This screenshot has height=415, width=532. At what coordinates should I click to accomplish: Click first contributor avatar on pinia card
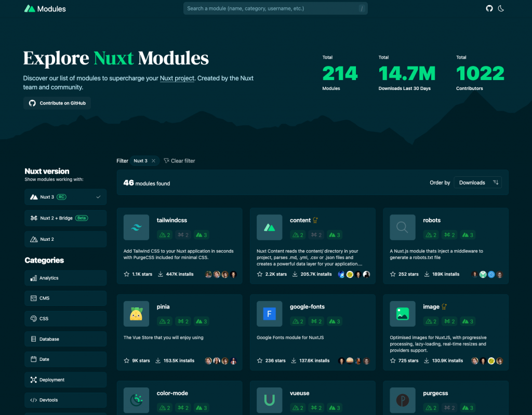pos(208,361)
